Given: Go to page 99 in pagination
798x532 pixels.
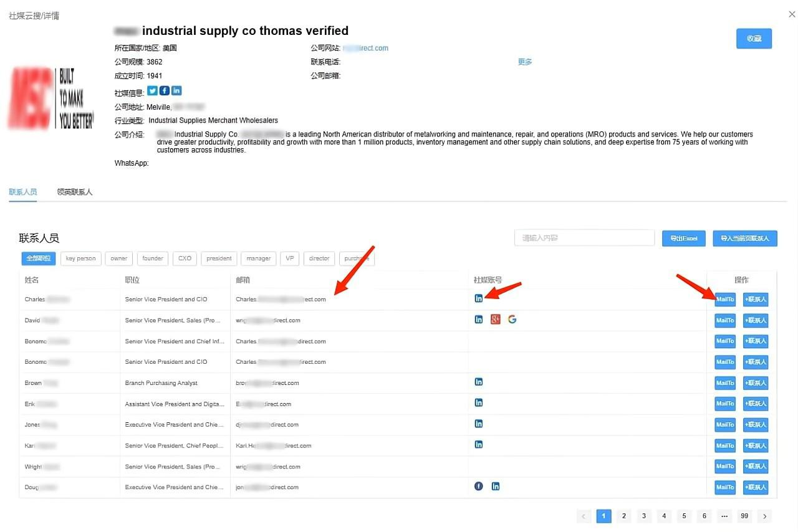Looking at the screenshot, I should click(x=744, y=516).
